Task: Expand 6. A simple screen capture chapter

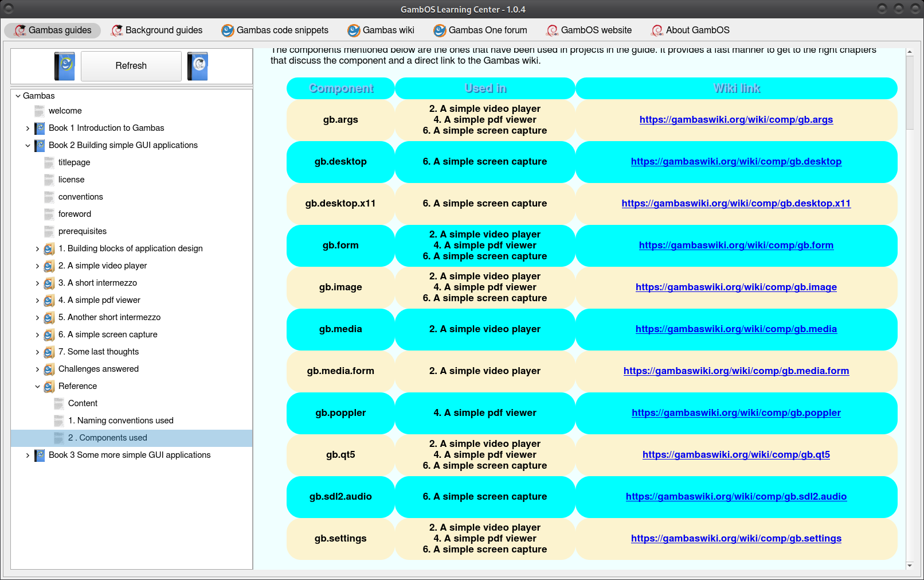Action: [x=37, y=334]
